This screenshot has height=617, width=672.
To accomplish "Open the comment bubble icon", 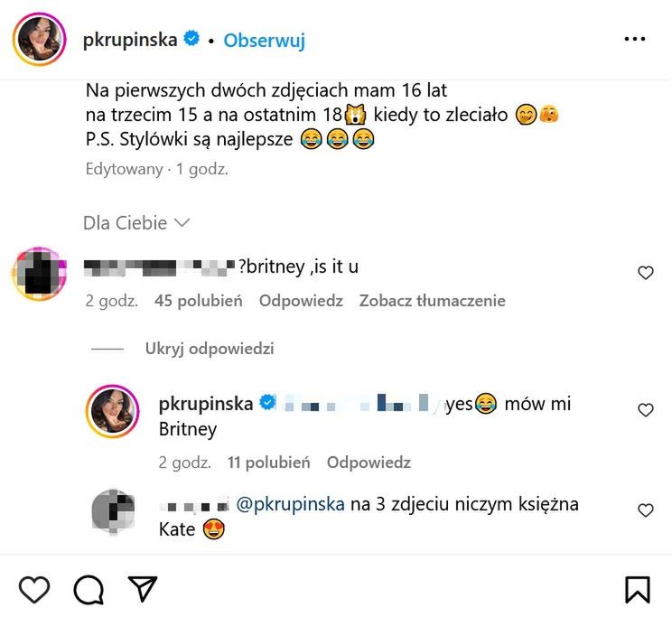I will pos(89,589).
